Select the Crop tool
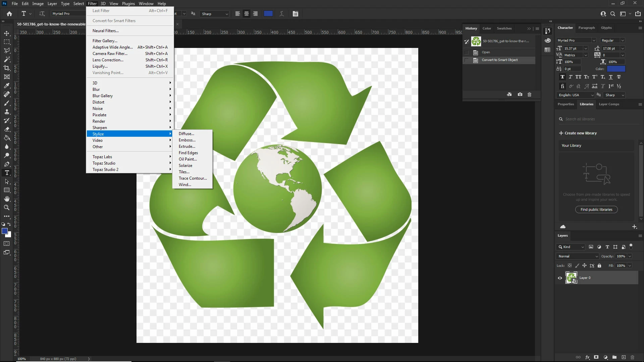Screen dimensions: 644x362 (7, 68)
